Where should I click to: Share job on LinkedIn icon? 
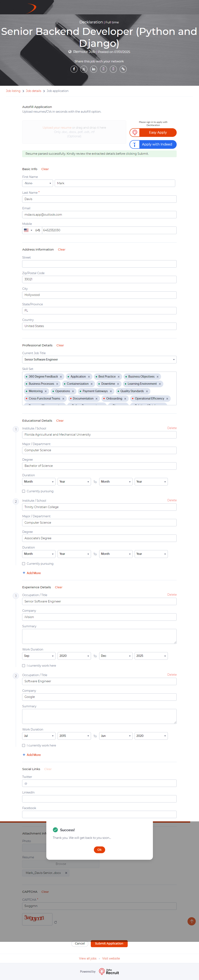[93, 69]
